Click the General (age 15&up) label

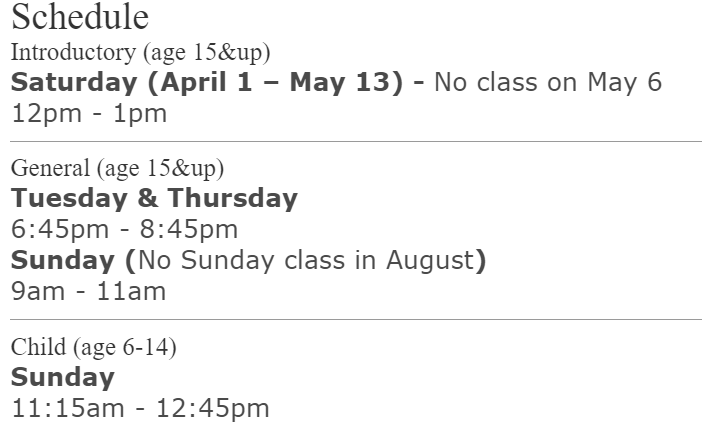click(x=117, y=168)
